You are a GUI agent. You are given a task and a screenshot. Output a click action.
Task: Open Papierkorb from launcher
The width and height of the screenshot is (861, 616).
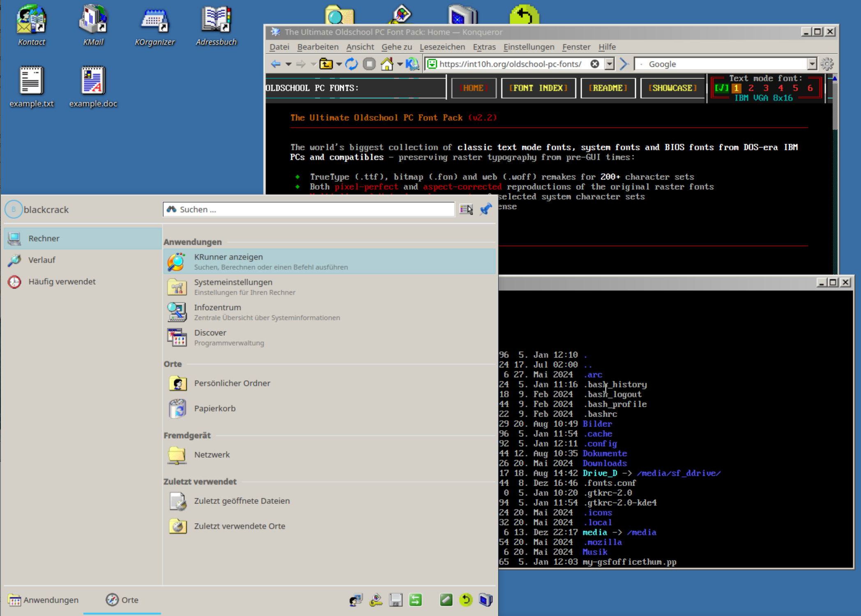(x=329, y=409)
